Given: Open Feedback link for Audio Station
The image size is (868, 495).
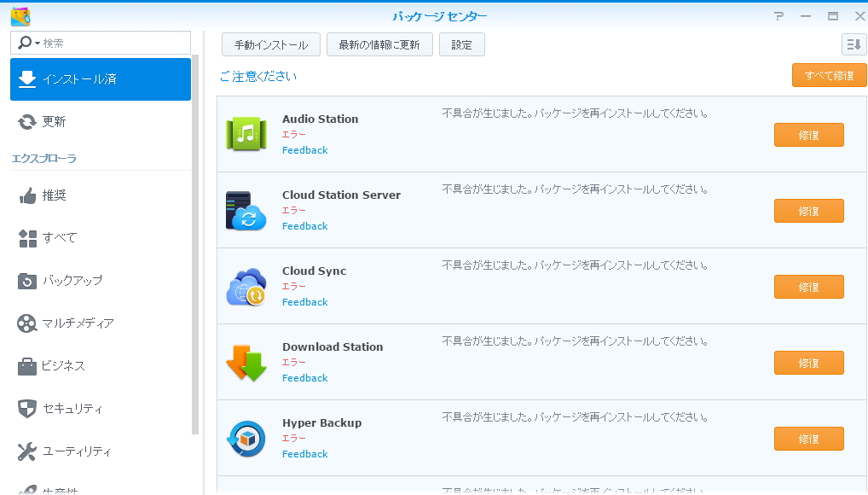Looking at the screenshot, I should click(304, 150).
